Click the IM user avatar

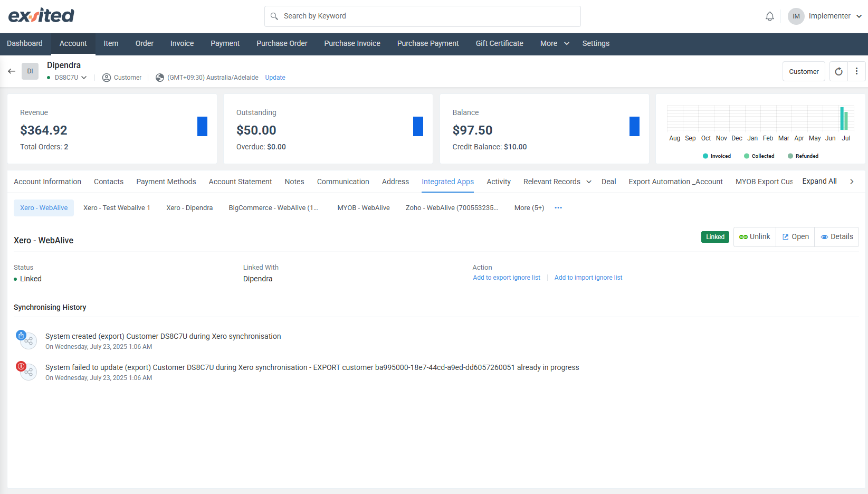click(796, 16)
